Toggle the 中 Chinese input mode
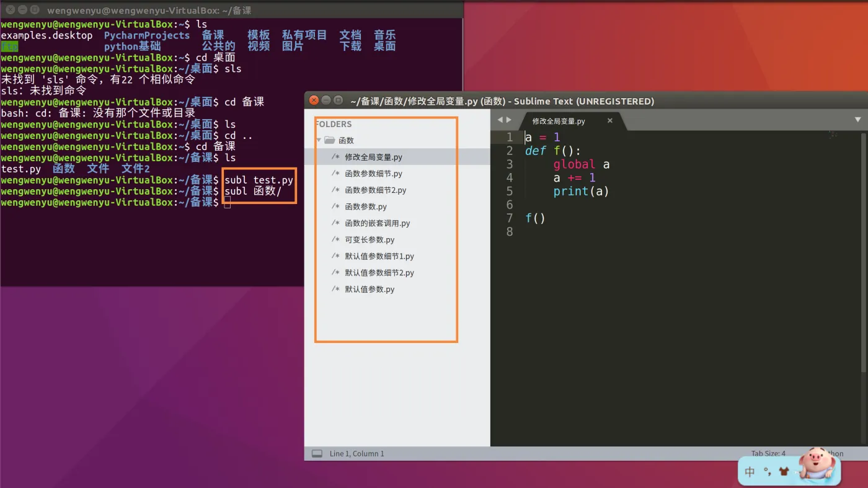Screen dimensions: 868x488 tap(750, 472)
